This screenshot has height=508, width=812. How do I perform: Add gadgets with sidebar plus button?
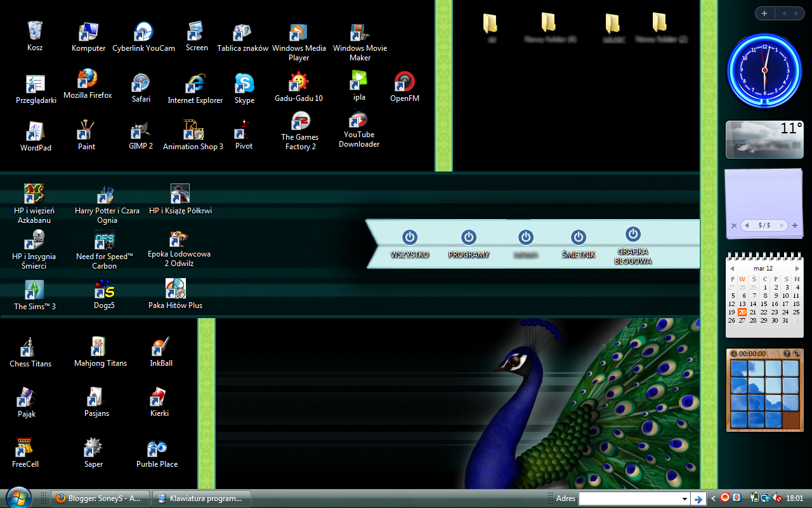click(764, 13)
